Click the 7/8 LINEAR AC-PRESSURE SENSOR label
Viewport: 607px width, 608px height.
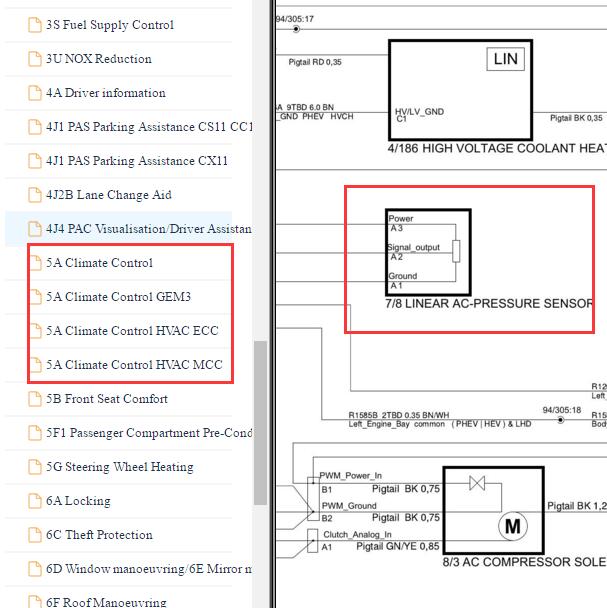pos(489,304)
